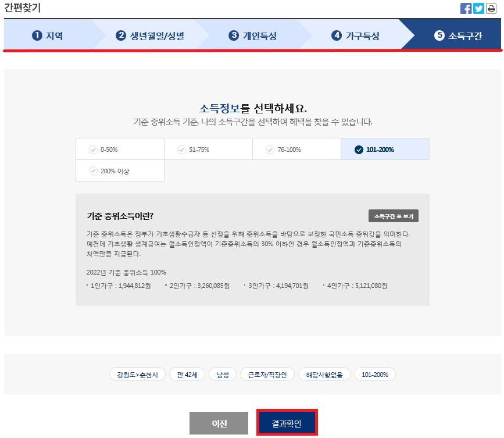The height and width of the screenshot is (438, 504).
Task: Click the 1인가구 : 1,944,812원 text
Action: pyautogui.click(x=120, y=286)
